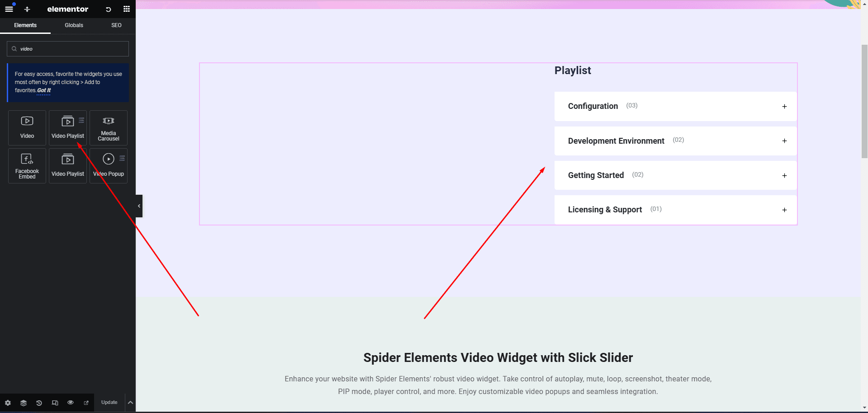
Task: Click the Licensing & Support playlist title
Action: click(x=605, y=210)
